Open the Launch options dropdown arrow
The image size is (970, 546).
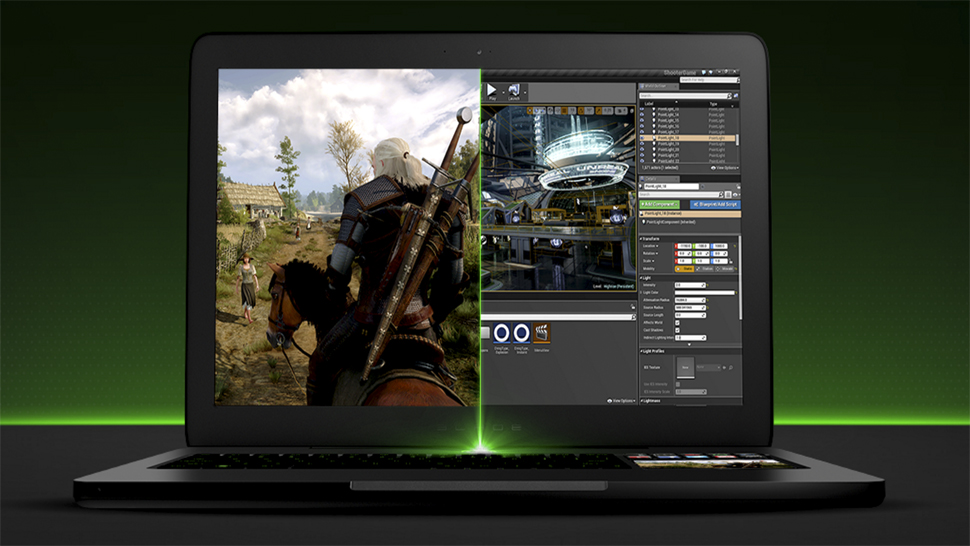click(x=525, y=93)
